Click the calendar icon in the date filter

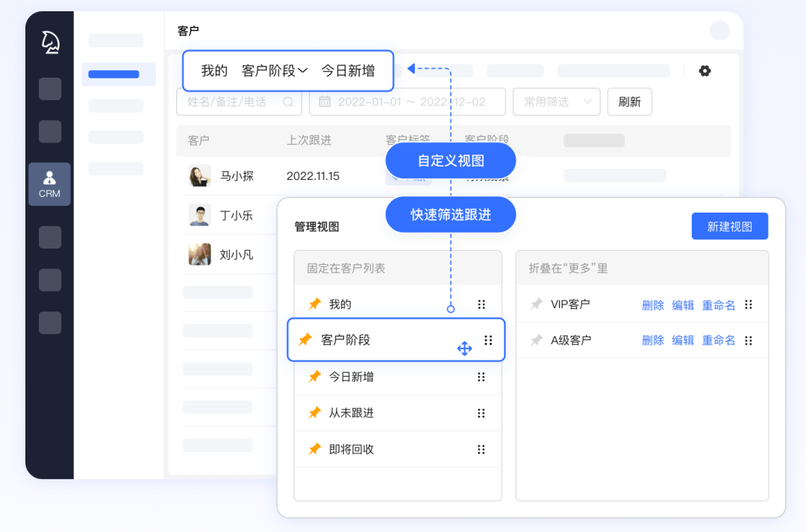coord(324,101)
